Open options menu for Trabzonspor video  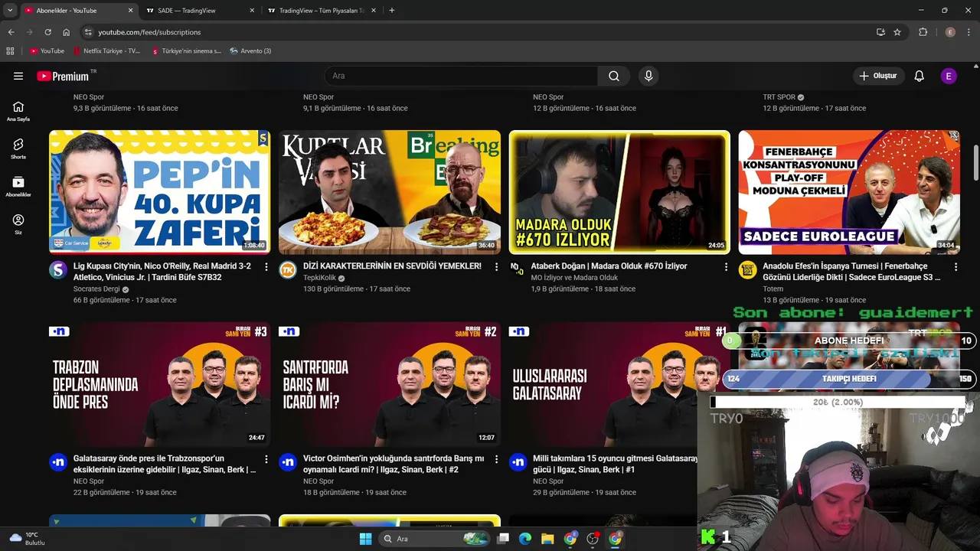[x=266, y=459]
